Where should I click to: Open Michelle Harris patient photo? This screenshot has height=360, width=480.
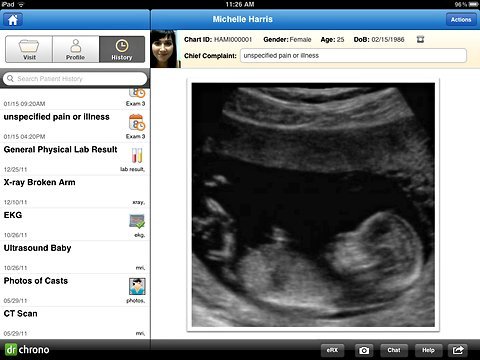(x=165, y=49)
